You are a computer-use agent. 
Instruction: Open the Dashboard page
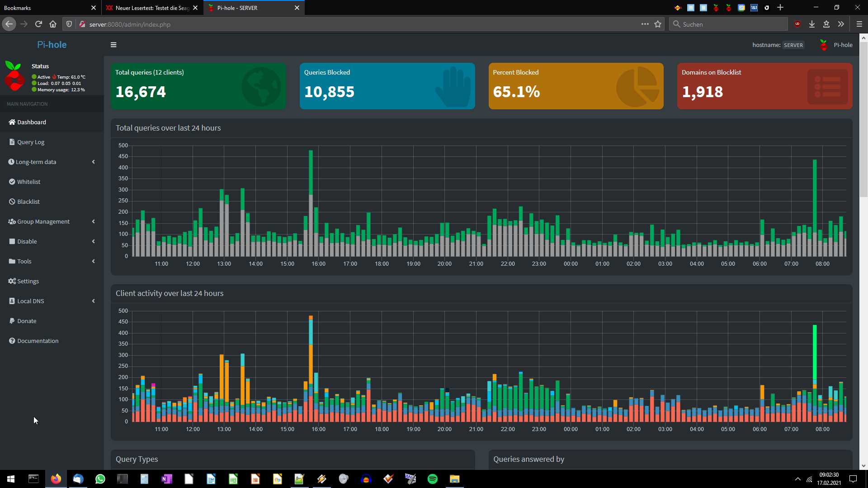click(x=52, y=122)
